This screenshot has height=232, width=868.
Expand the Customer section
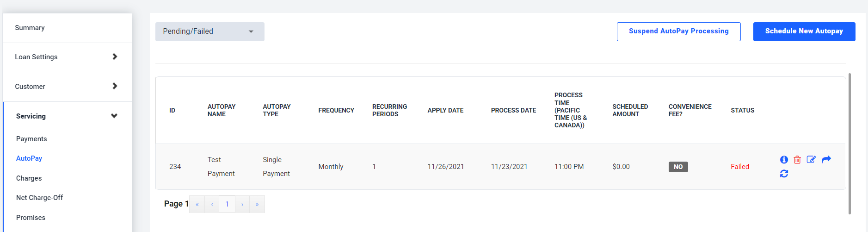68,87
